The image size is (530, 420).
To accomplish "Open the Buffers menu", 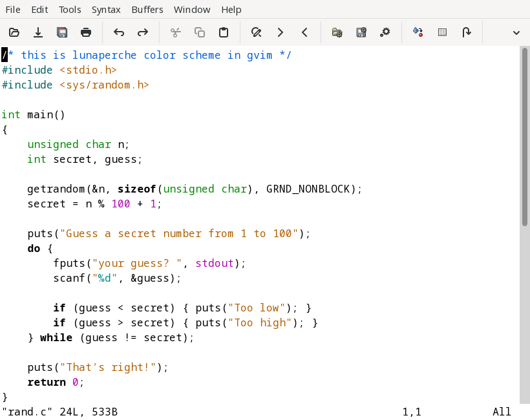I will pos(147,10).
